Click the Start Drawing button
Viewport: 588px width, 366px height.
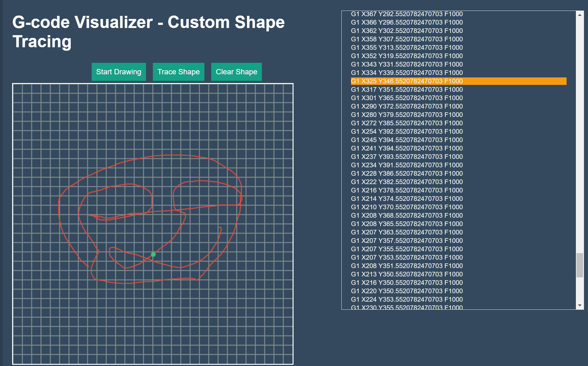click(x=118, y=72)
